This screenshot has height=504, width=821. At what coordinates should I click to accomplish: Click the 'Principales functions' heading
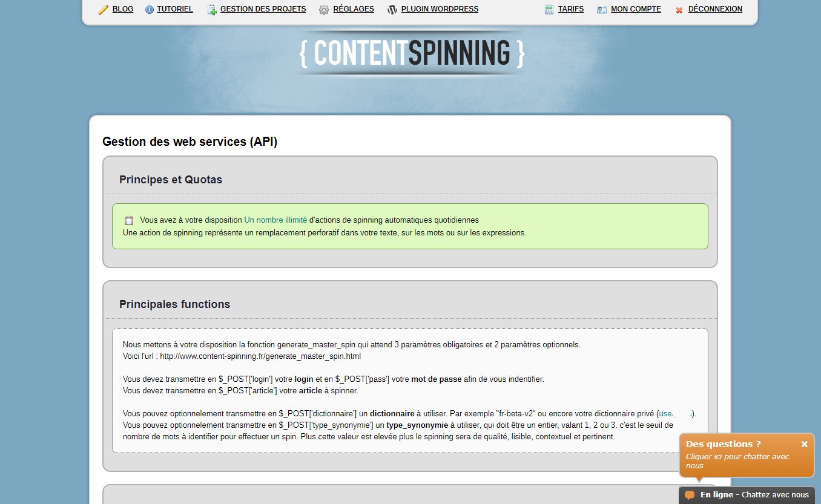174,304
